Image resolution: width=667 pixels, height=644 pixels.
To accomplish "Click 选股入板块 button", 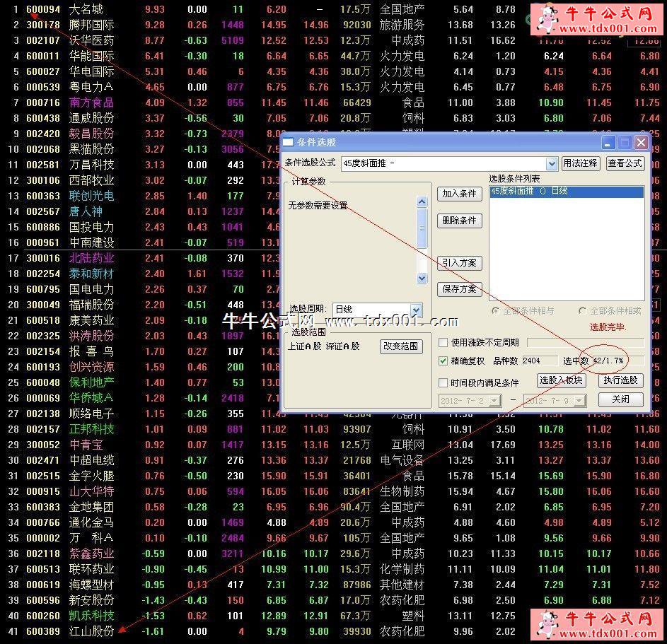I will 561,380.
